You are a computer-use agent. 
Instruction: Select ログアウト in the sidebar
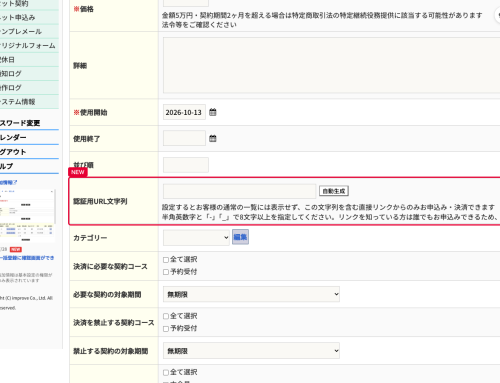tap(29, 152)
